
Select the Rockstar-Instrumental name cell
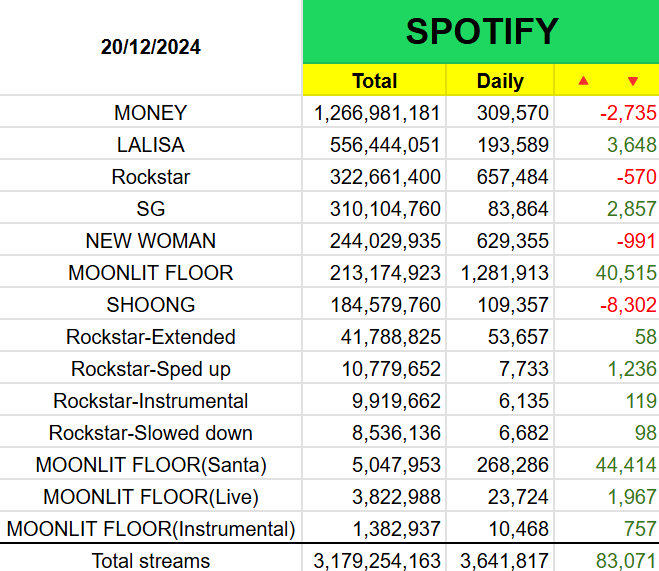(150, 401)
